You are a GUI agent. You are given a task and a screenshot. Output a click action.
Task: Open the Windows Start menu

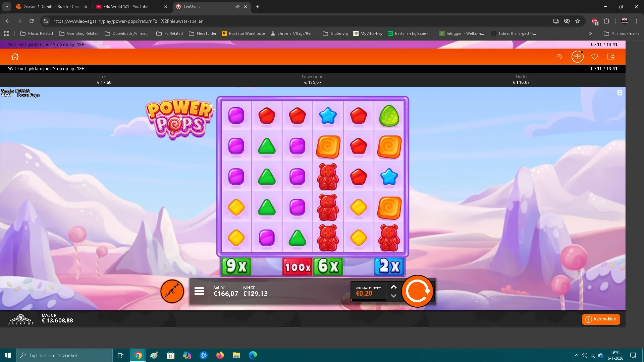click(x=8, y=355)
